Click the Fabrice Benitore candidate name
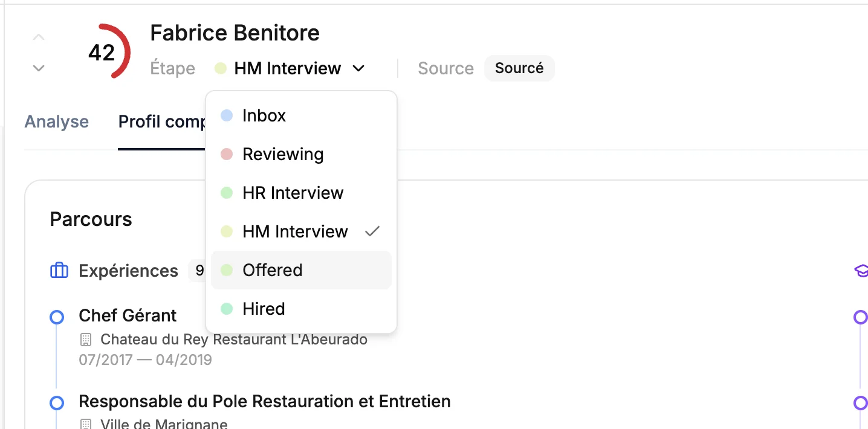The image size is (868, 429). [235, 33]
